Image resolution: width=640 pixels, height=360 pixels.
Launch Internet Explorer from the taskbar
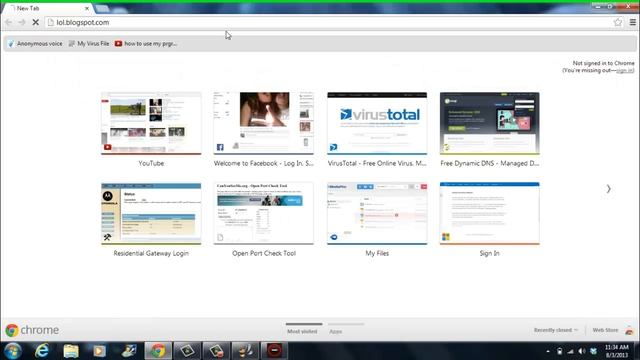42,351
